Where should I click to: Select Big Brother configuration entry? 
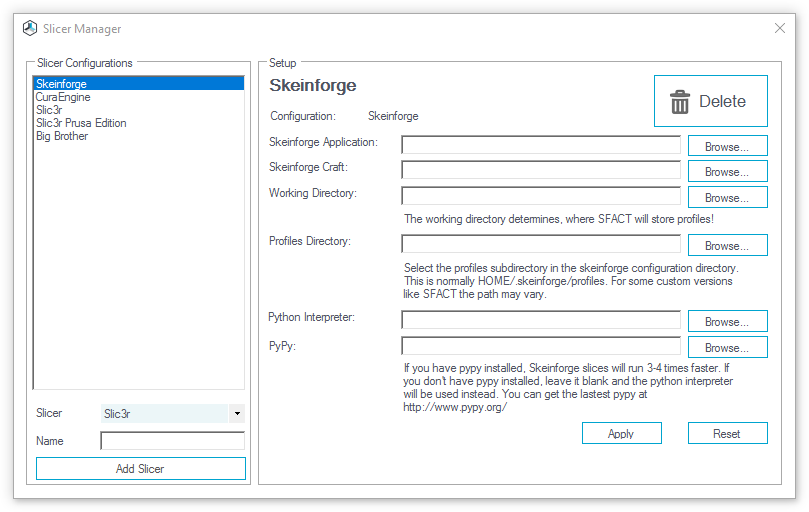click(x=138, y=136)
